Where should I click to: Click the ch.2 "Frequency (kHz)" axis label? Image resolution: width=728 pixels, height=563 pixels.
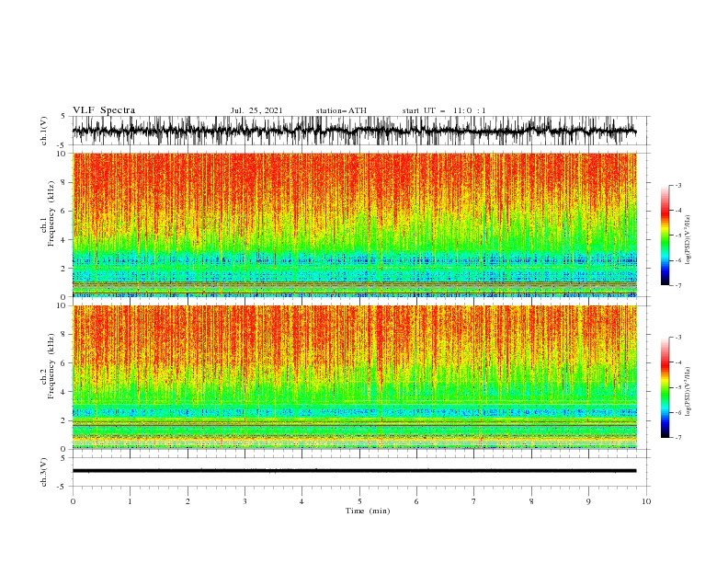[x=51, y=366]
